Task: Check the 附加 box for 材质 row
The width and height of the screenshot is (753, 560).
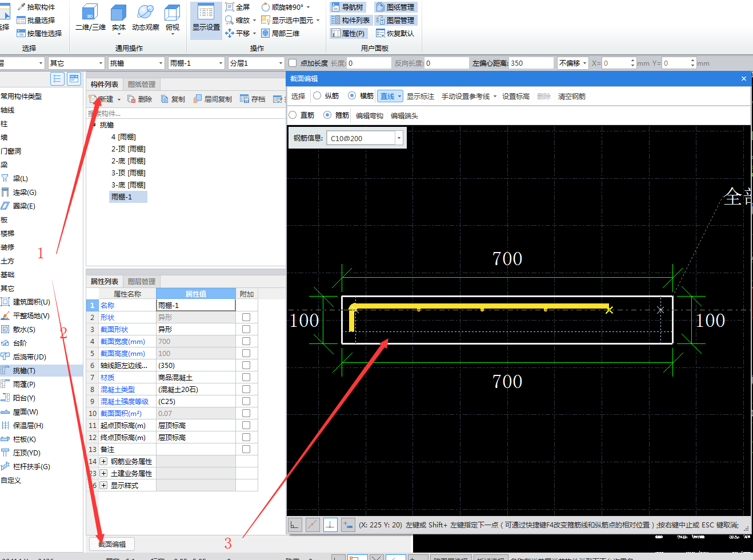Action: pos(246,377)
